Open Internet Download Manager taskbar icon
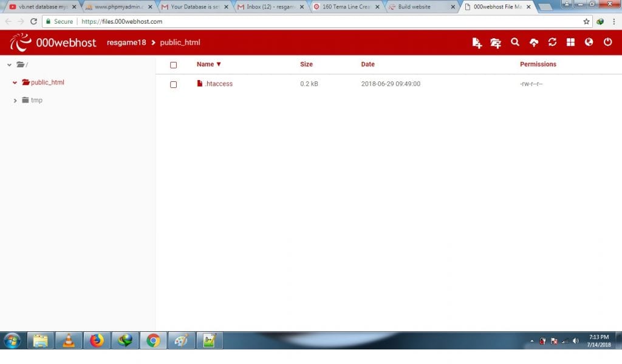The height and width of the screenshot is (364, 622). click(x=125, y=340)
